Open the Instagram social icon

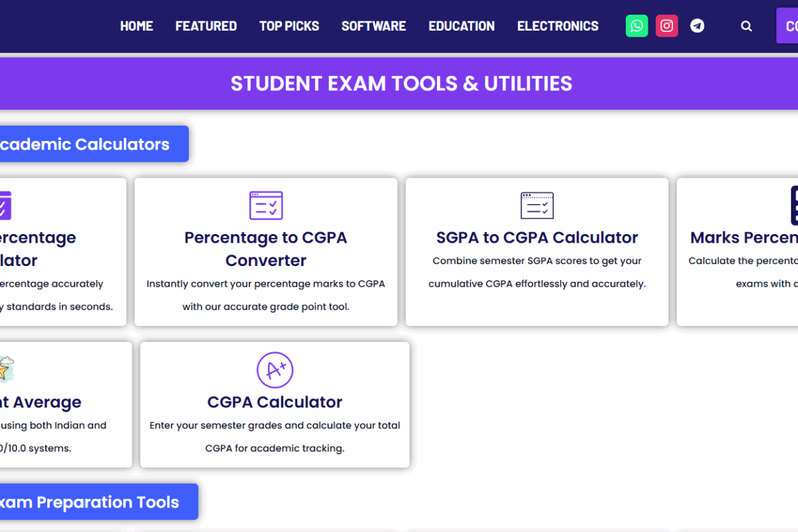[x=666, y=26]
